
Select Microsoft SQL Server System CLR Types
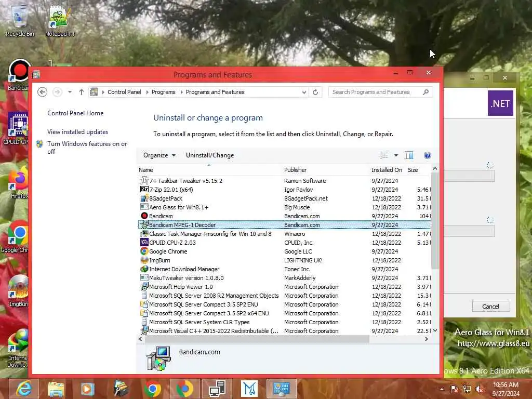click(284, 322)
